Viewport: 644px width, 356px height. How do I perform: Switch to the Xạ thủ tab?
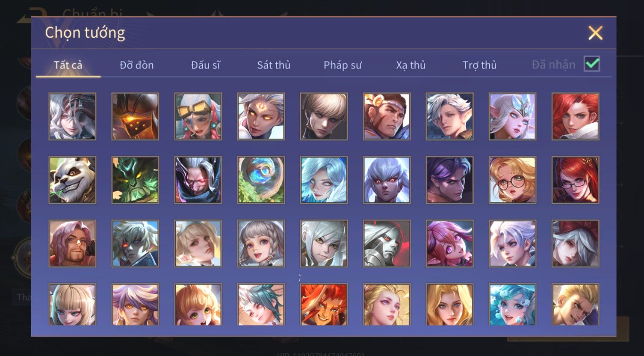point(411,65)
